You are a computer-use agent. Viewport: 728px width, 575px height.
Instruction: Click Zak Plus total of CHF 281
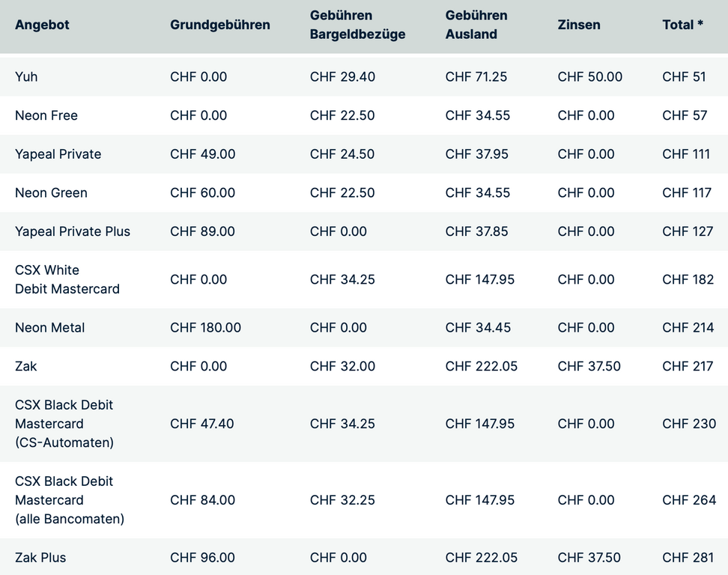[689, 558]
